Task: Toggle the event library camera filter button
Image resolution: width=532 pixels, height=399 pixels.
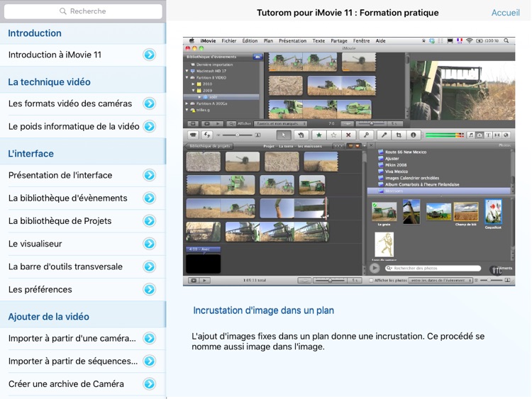Action: (258, 57)
